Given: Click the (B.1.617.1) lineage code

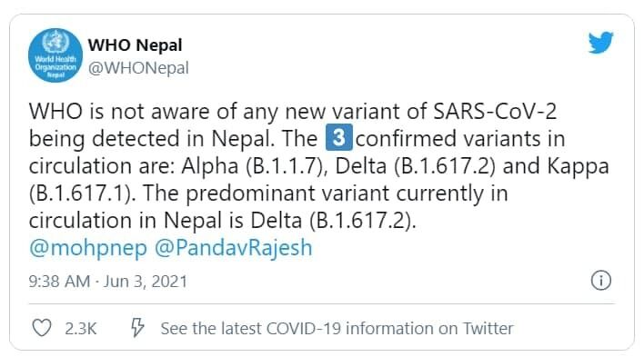Looking at the screenshot, I should [82, 193].
